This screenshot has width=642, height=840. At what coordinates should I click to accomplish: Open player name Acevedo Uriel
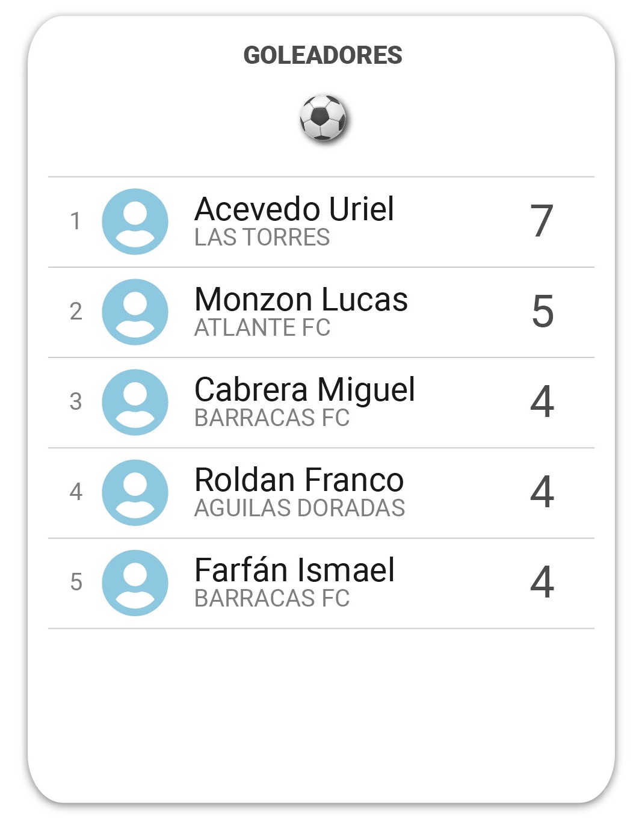[x=294, y=209]
